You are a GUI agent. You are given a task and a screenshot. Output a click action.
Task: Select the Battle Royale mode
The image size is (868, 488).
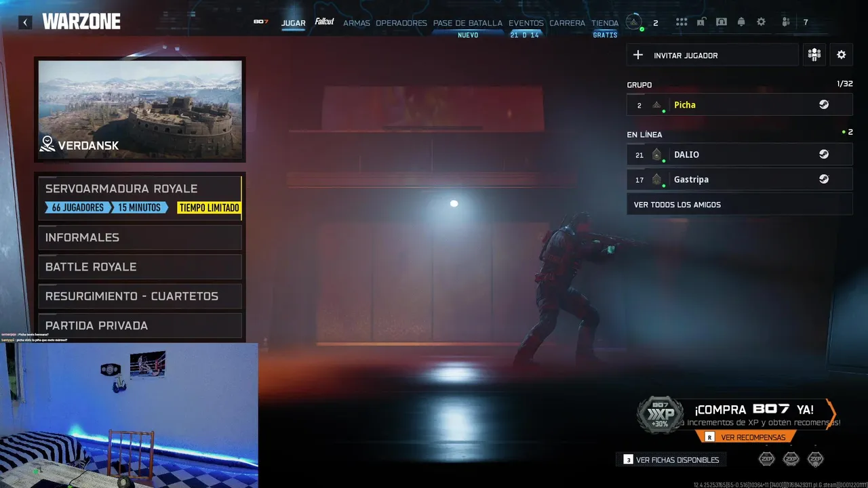[140, 267]
